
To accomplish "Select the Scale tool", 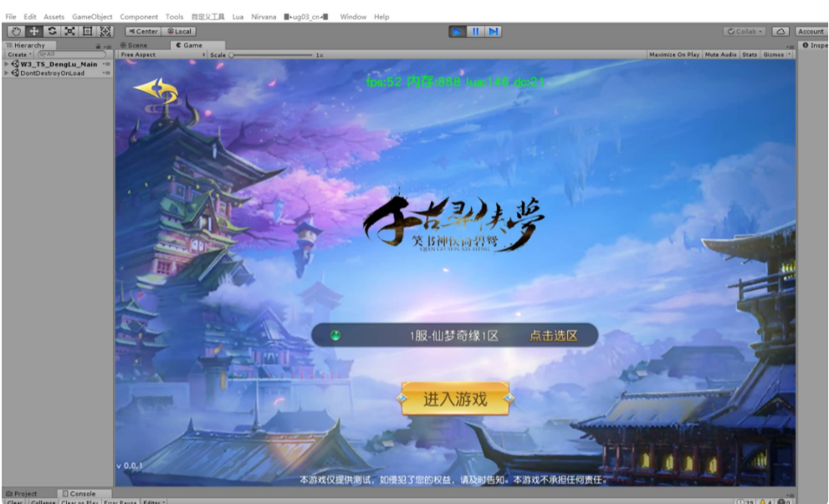I will 69,31.
